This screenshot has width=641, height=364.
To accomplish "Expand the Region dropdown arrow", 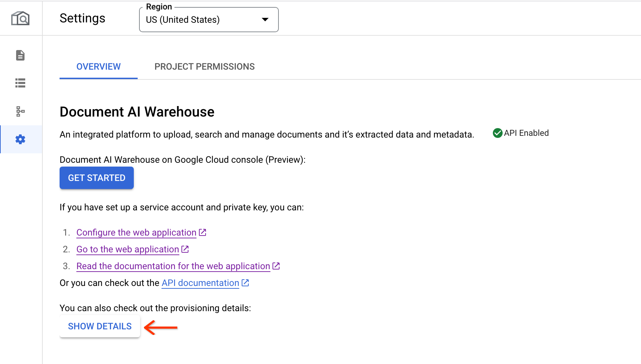I will (265, 20).
